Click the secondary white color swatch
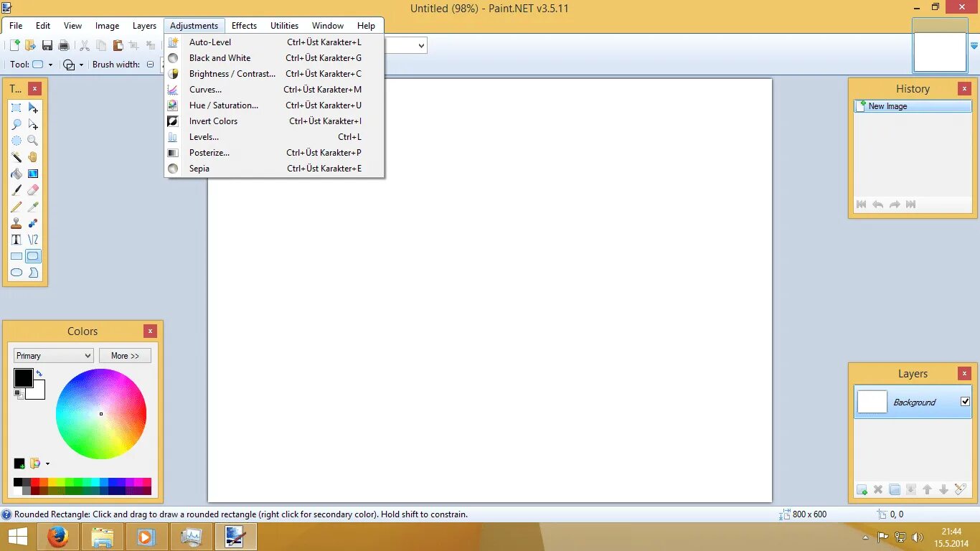The height and width of the screenshot is (551, 980). point(37,391)
